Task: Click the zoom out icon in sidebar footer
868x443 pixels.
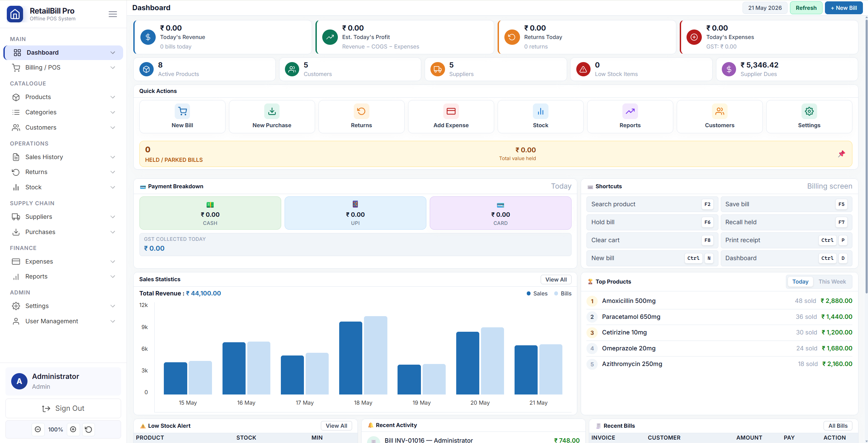Action: point(38,429)
